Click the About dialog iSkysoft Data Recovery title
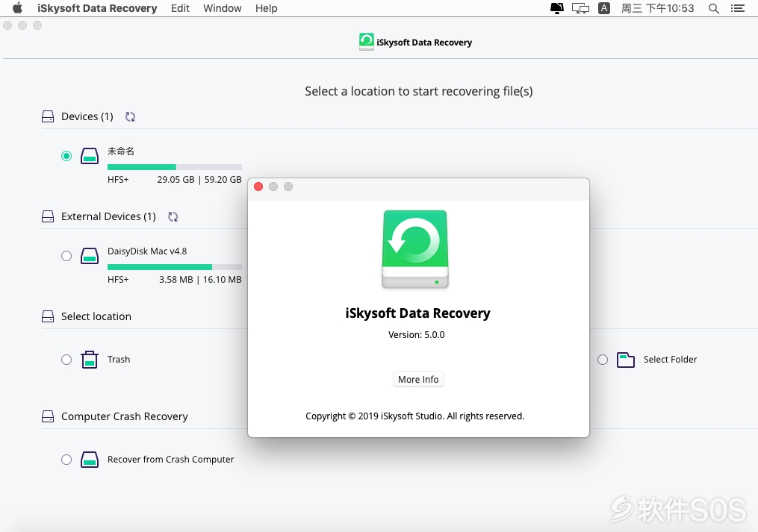The image size is (758, 532). point(417,313)
